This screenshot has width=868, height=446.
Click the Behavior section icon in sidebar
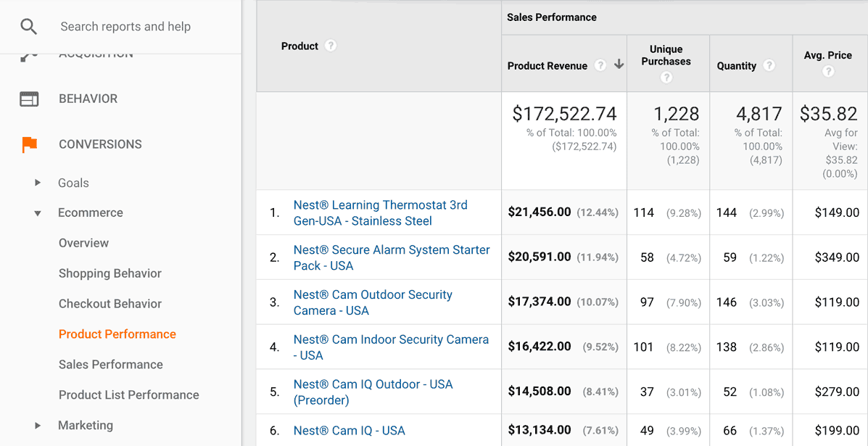click(28, 98)
